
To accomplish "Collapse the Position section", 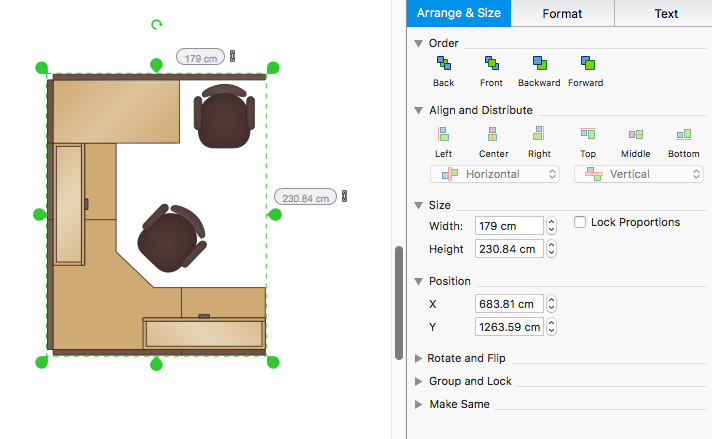I will pos(418,281).
